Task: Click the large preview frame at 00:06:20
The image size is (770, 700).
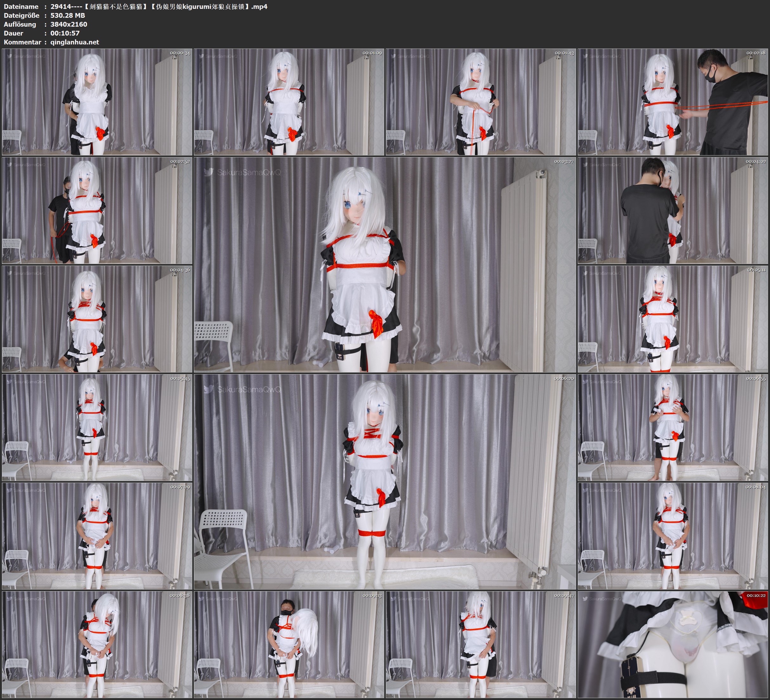Action: (x=385, y=481)
